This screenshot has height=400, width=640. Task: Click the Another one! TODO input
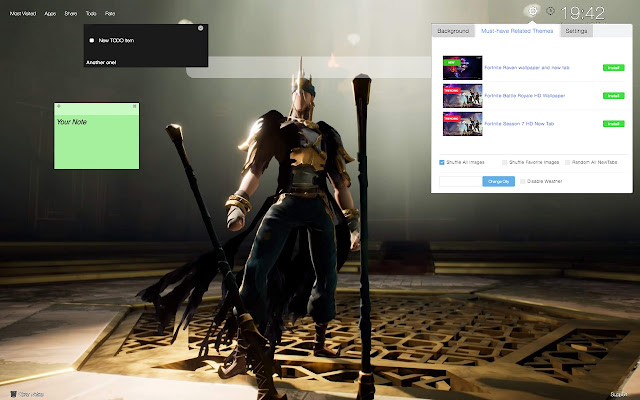pos(146,62)
